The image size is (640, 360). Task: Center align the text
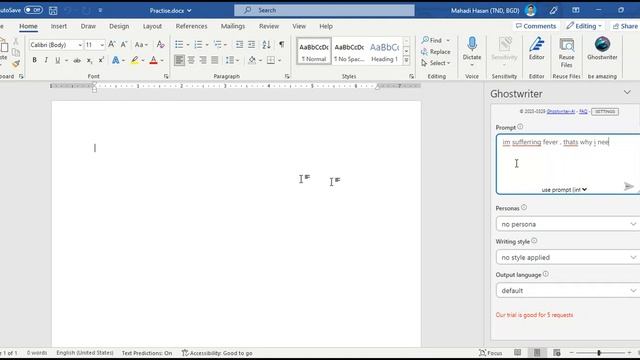click(x=191, y=60)
